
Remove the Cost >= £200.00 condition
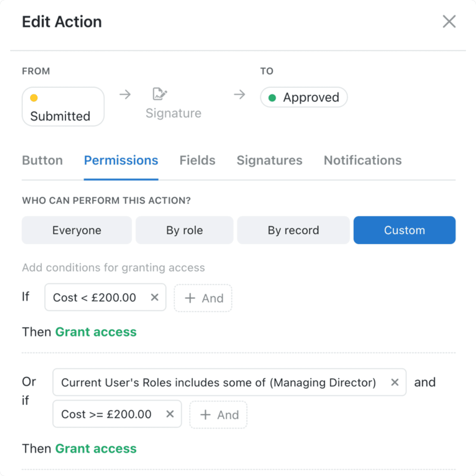pos(170,414)
